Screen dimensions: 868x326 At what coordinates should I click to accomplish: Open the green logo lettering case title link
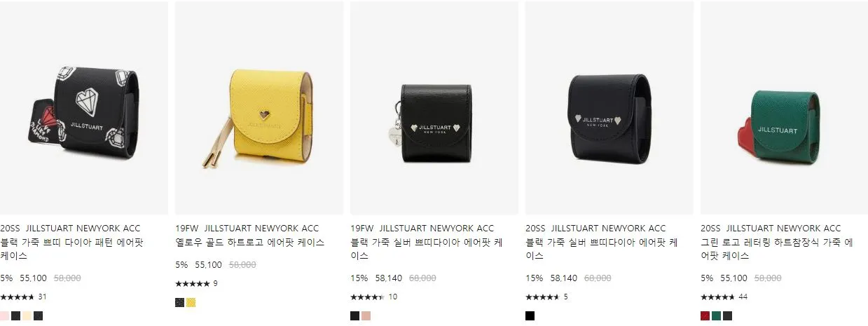tap(776, 249)
